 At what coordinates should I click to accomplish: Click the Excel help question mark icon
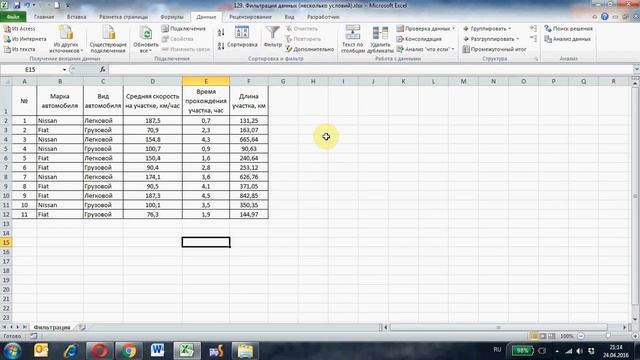[x=604, y=17]
